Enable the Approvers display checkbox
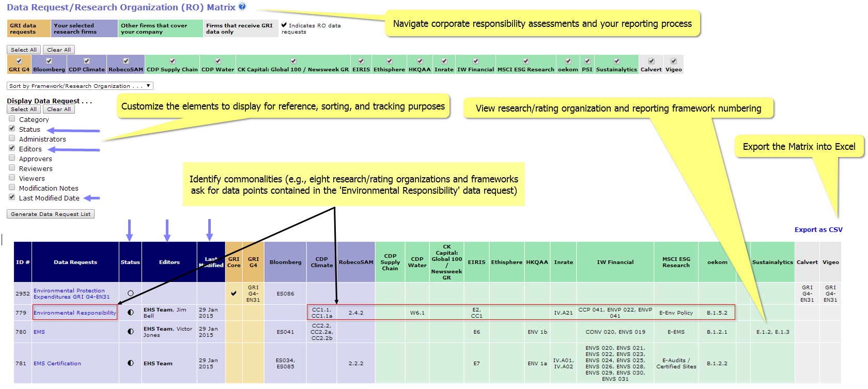This screenshot has width=868, height=389. (12, 158)
